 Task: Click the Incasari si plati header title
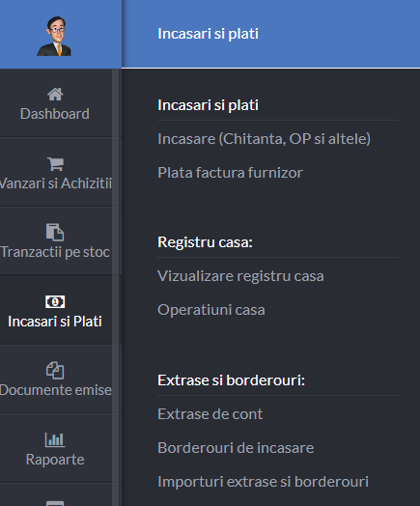[x=208, y=34]
